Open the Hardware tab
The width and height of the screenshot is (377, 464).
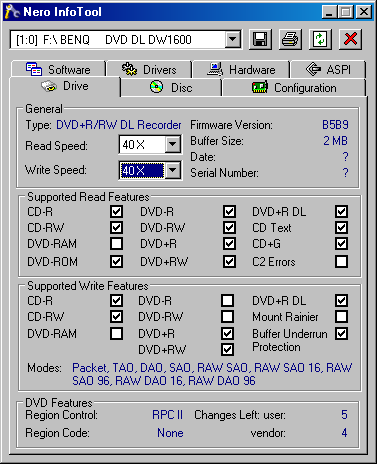(241, 69)
